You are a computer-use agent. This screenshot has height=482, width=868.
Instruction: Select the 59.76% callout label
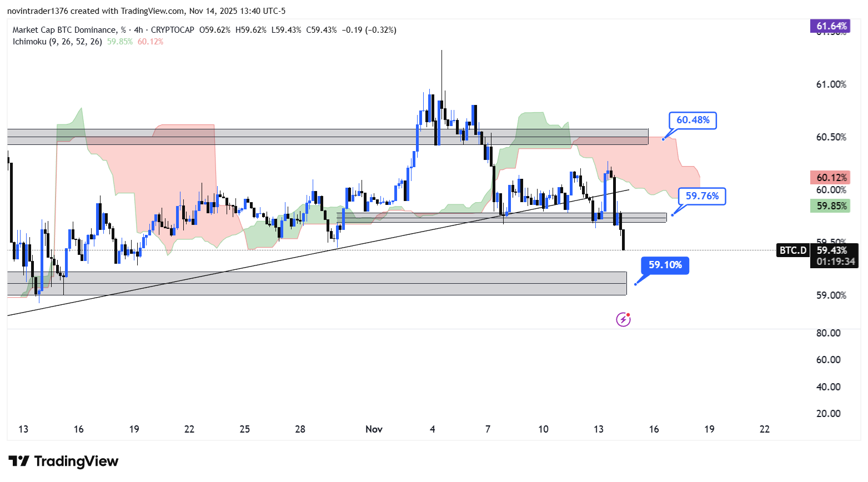tap(702, 196)
